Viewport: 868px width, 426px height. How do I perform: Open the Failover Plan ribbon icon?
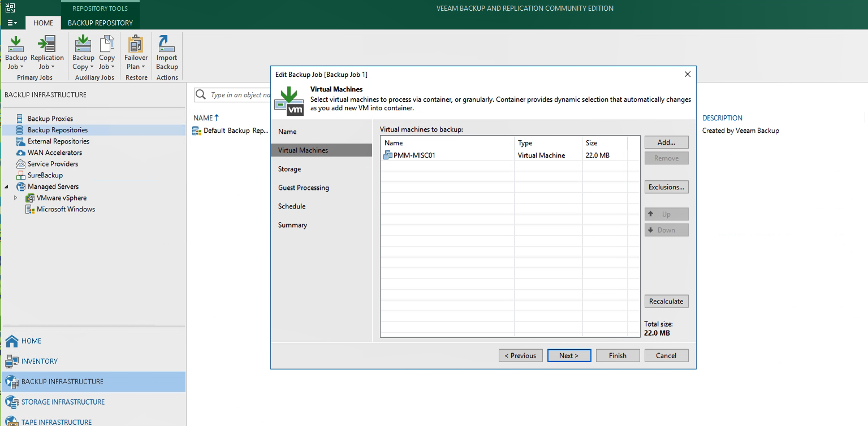pos(136,53)
